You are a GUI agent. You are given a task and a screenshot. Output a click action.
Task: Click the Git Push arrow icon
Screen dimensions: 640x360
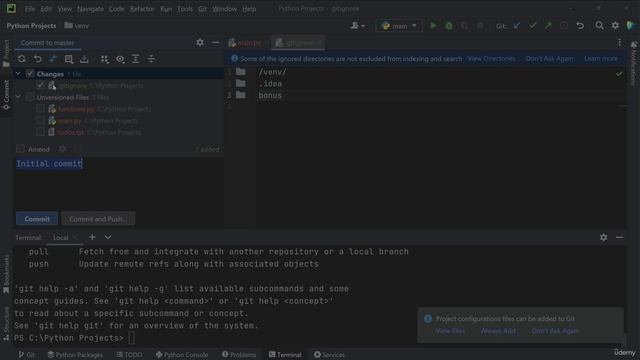coord(548,26)
